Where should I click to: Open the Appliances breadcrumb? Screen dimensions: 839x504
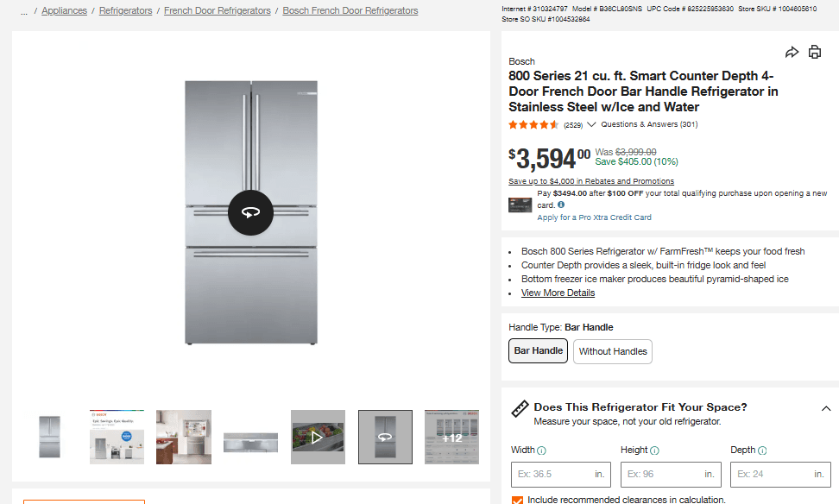click(64, 10)
